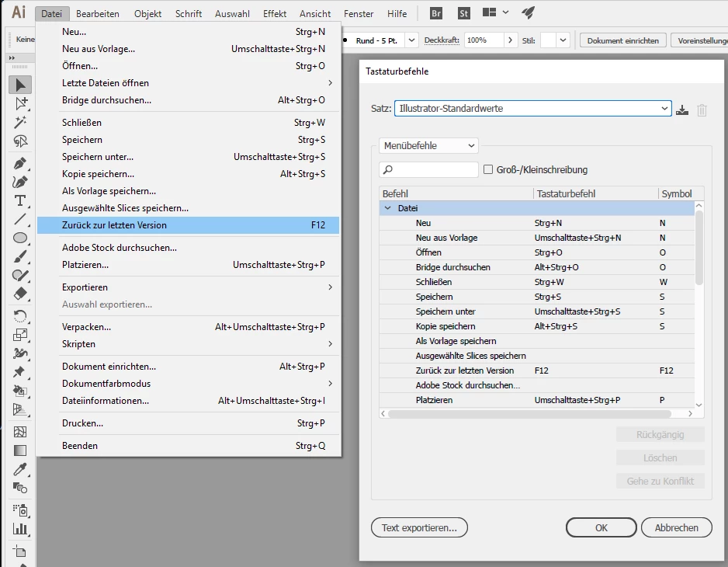
Task: Select the Eyedropper tool
Action: point(20,469)
